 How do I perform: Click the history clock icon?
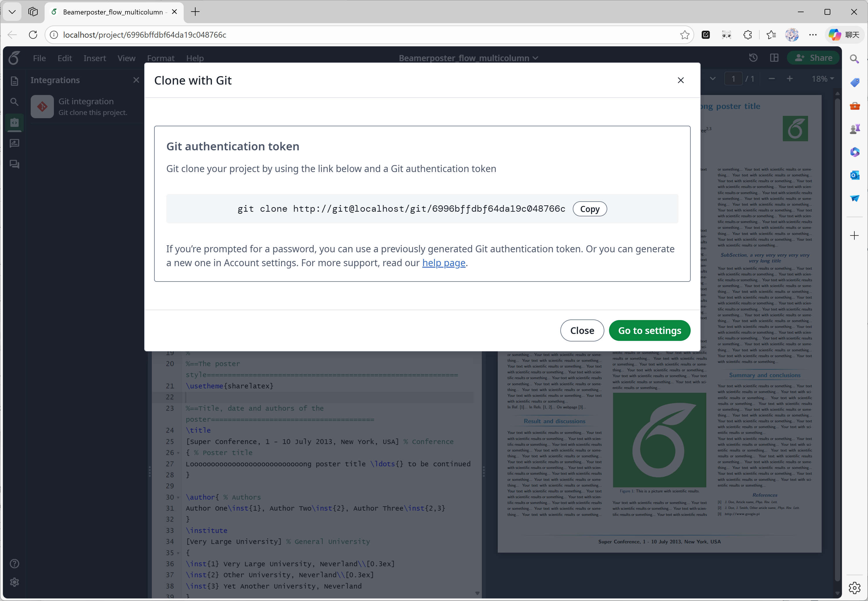click(753, 58)
